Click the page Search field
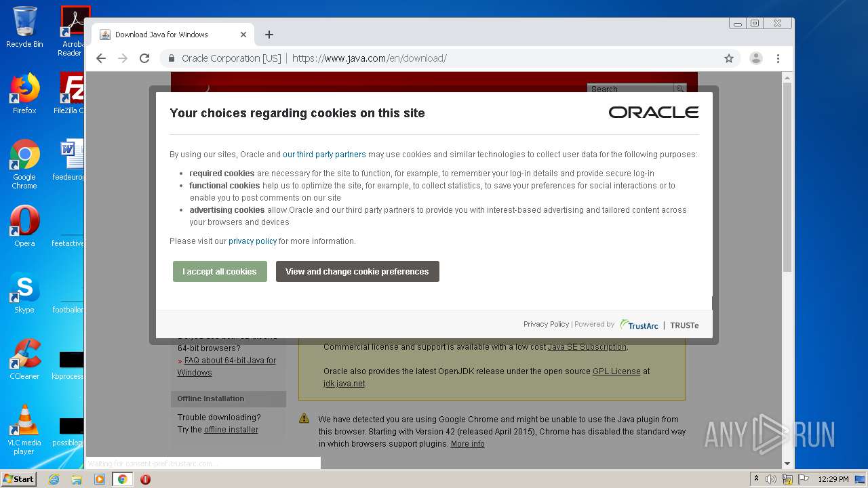 tap(631, 89)
